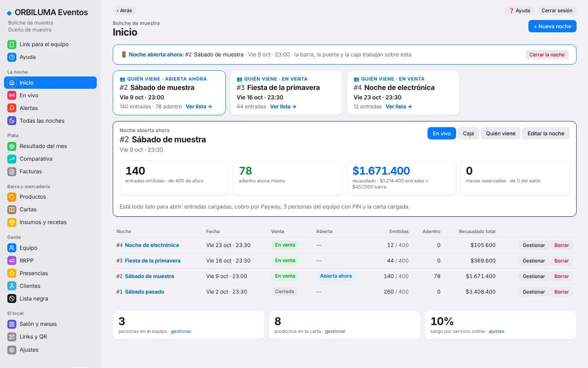This screenshot has height=368, width=588.
Task: Click Gestionar in Sábado de muestra row
Action: click(534, 276)
